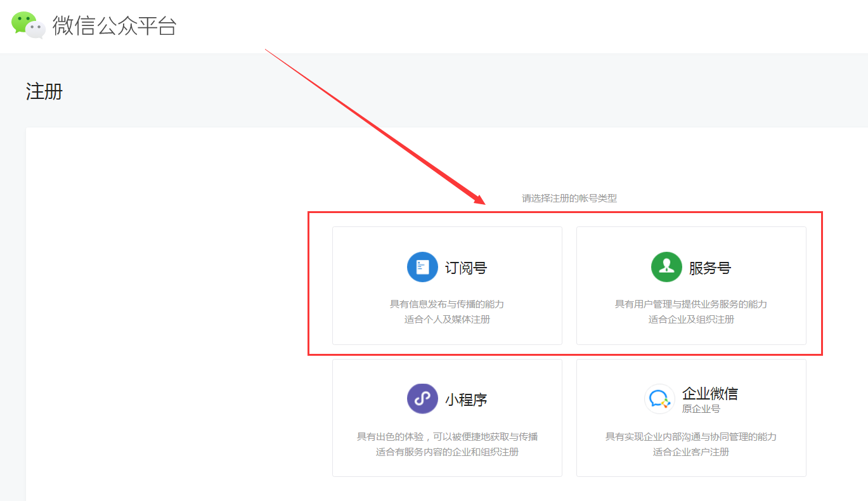Click the 服务号 title text
Viewport: 868px width, 501px height.
[x=710, y=268]
